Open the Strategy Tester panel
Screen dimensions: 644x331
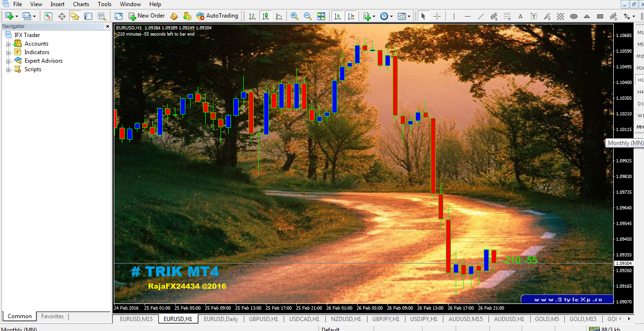tap(103, 16)
